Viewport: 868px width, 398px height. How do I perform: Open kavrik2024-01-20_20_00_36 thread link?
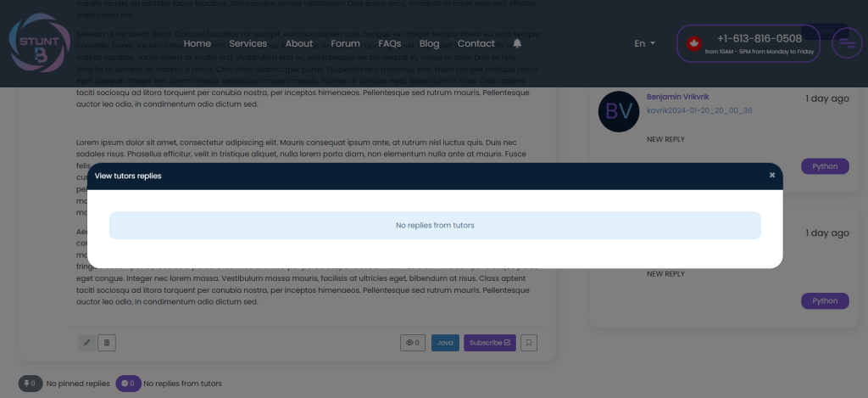tap(699, 110)
